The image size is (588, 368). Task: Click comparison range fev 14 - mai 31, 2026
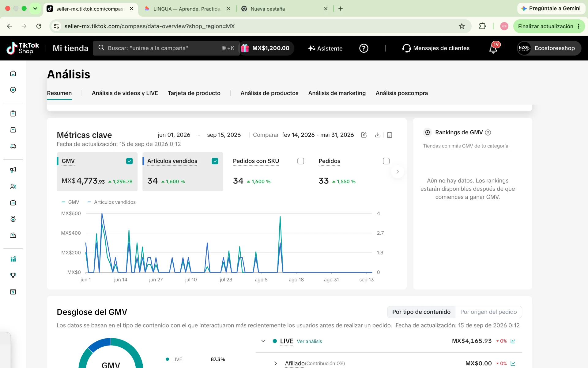318,135
